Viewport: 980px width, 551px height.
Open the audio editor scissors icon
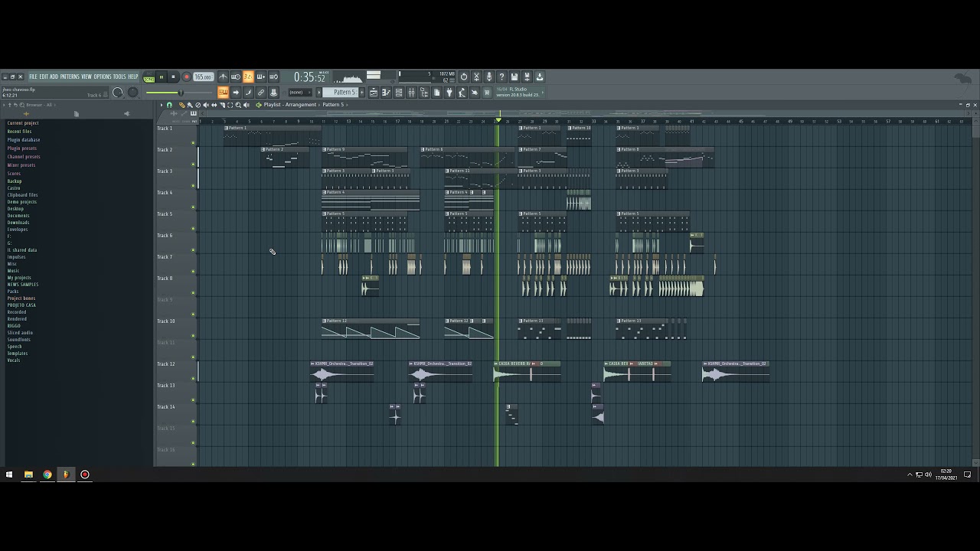pyautogui.click(x=476, y=77)
